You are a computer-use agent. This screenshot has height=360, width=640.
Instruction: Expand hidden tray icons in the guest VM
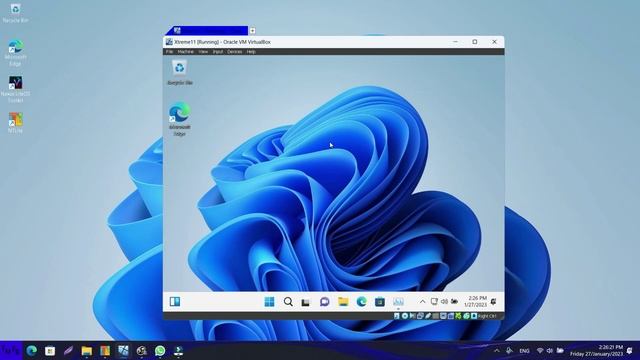click(x=422, y=302)
